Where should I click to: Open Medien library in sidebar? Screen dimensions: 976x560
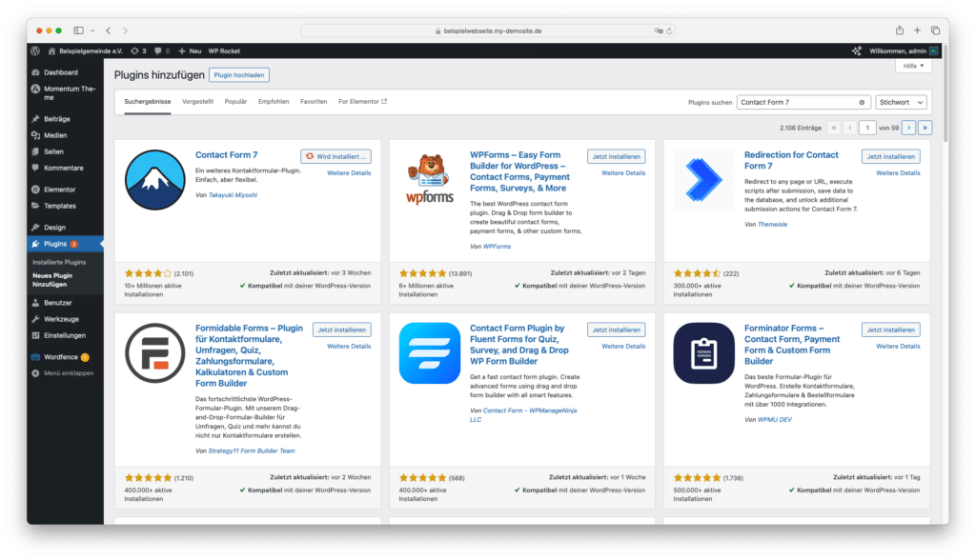54,135
